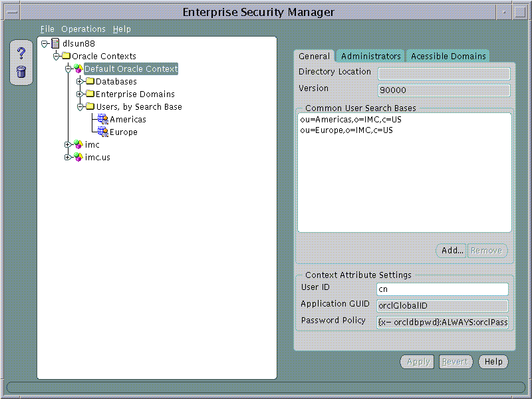Open the Operations menu
Screen dimensions: 532x399
coord(84,29)
